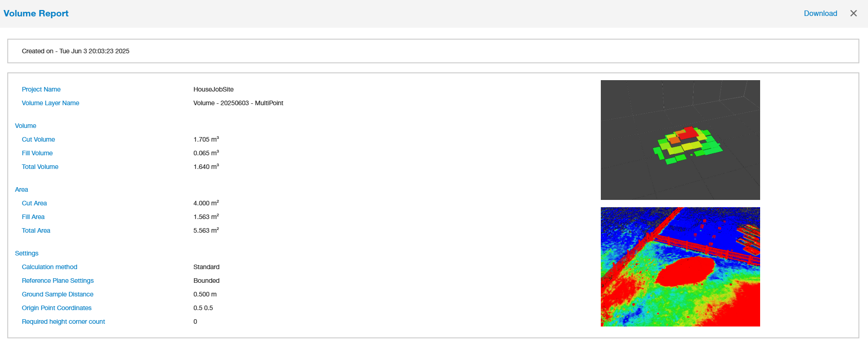Select the Volume - 20250603 - MultiPoint value
This screenshot has height=352, width=868.
click(x=238, y=103)
